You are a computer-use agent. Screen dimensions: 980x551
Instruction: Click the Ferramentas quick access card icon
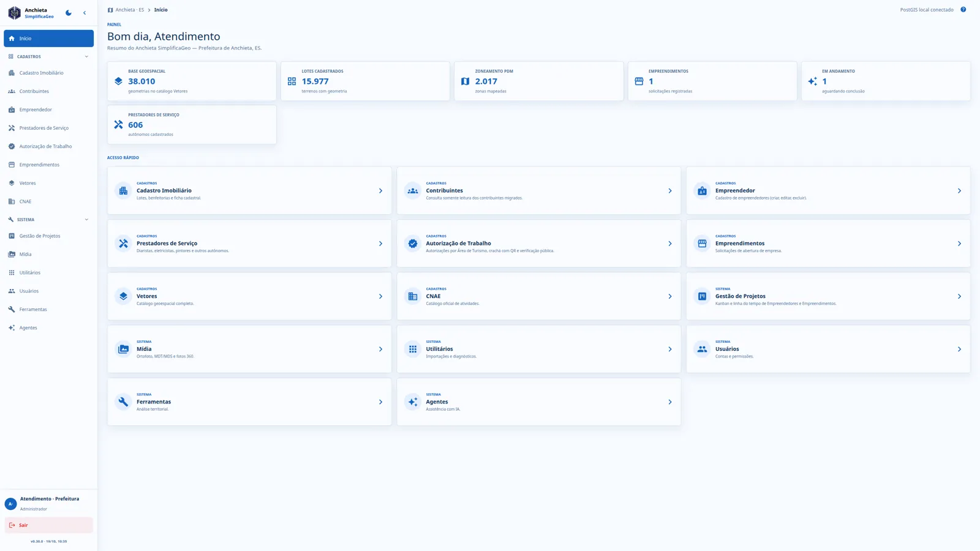click(x=123, y=402)
